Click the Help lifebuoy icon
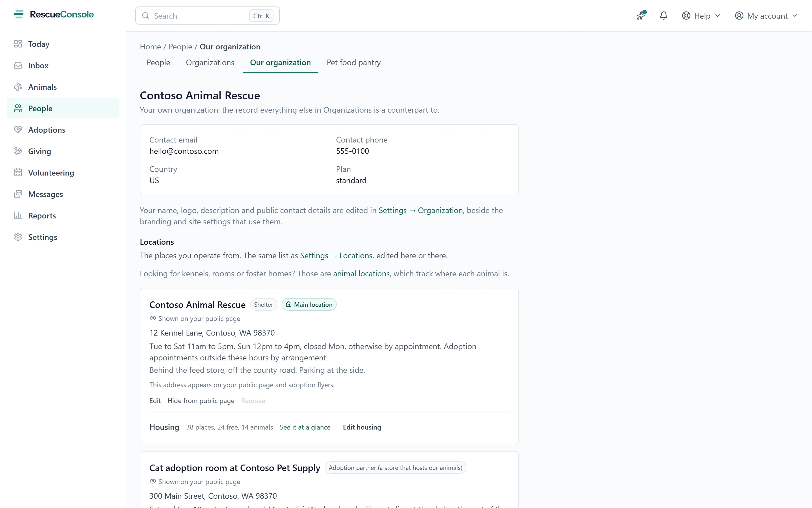The height and width of the screenshot is (508, 812). pyautogui.click(x=686, y=16)
